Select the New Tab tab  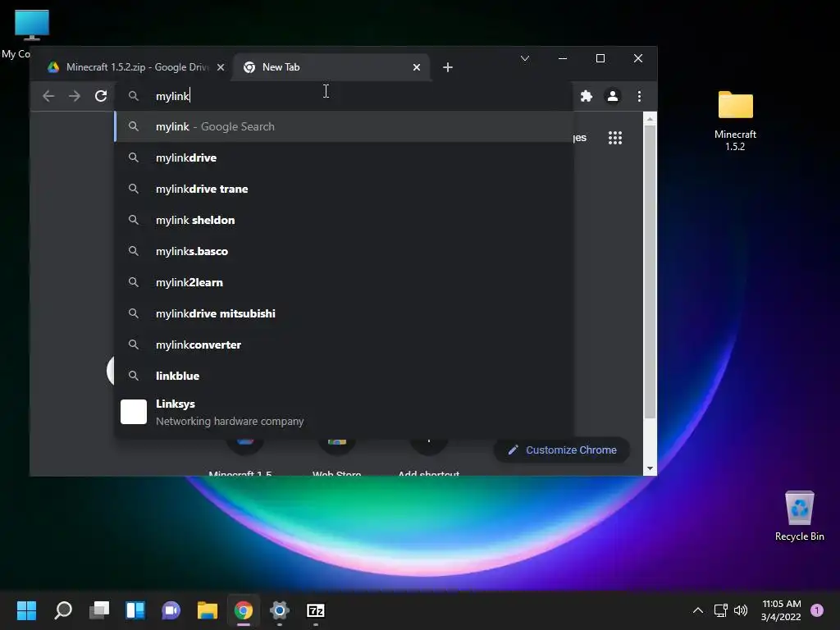coord(331,67)
